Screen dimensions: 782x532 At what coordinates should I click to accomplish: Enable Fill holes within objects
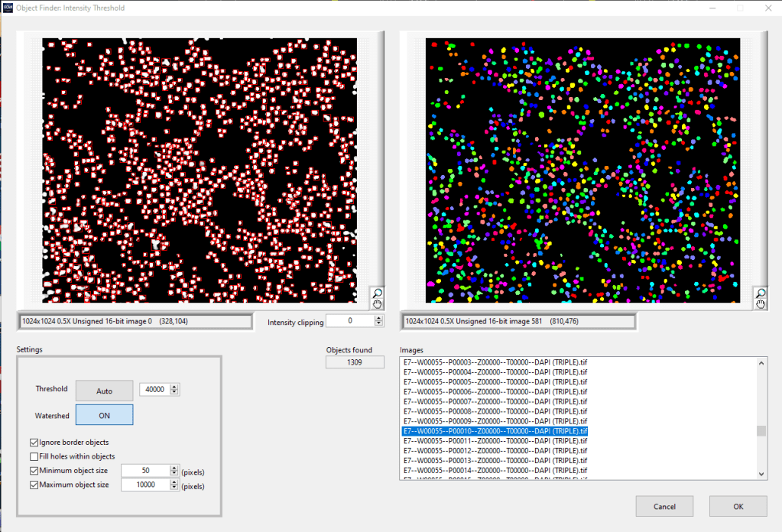click(34, 456)
